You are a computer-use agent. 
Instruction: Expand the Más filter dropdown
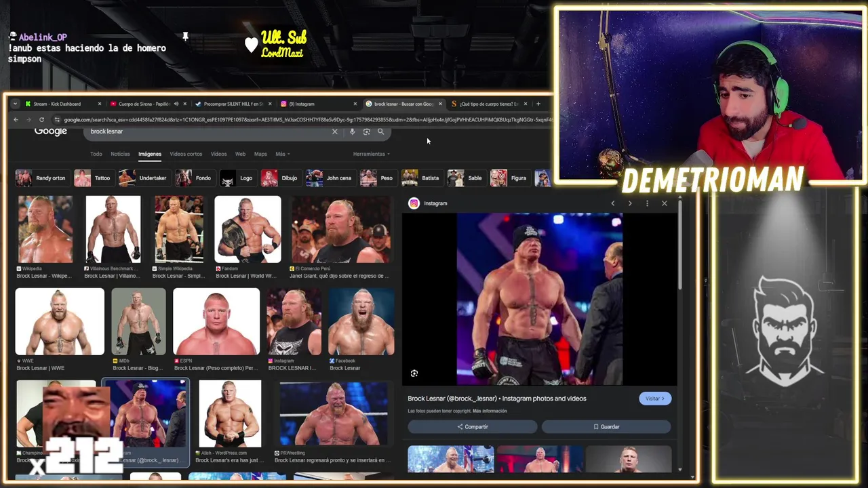point(282,154)
